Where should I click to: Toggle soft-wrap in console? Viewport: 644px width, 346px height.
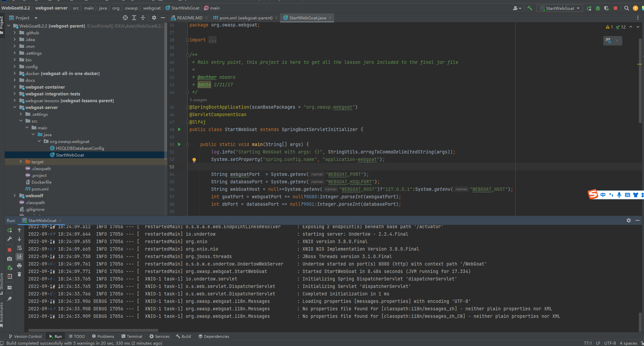point(19,248)
